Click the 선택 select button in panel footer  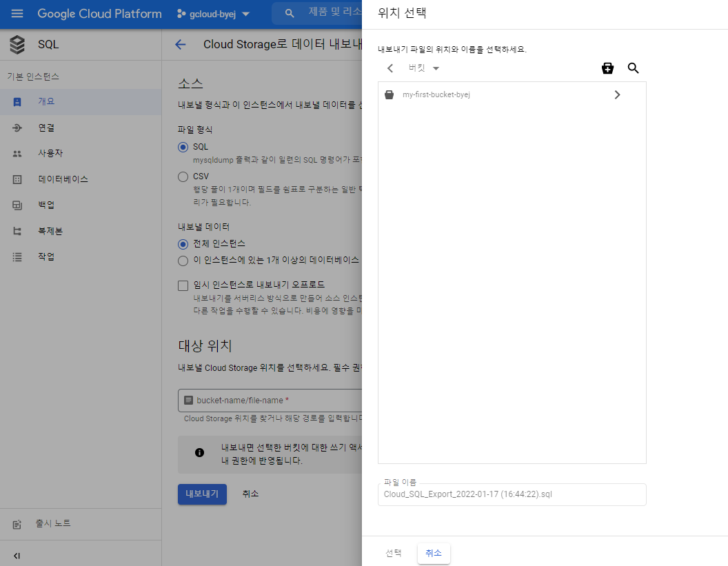393,553
